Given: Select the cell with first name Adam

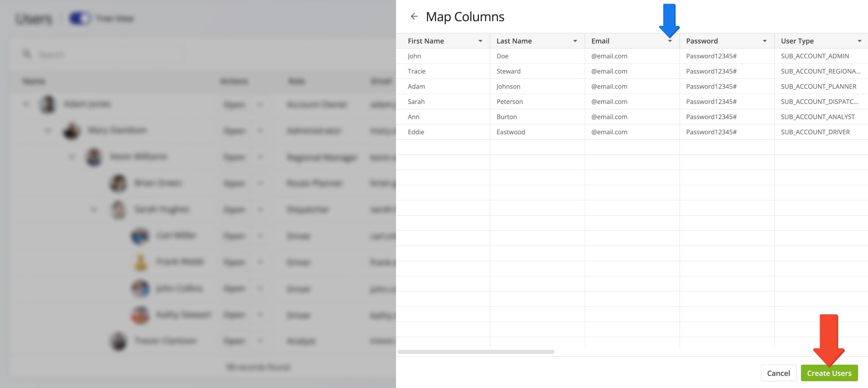Looking at the screenshot, I should pyautogui.click(x=443, y=86).
